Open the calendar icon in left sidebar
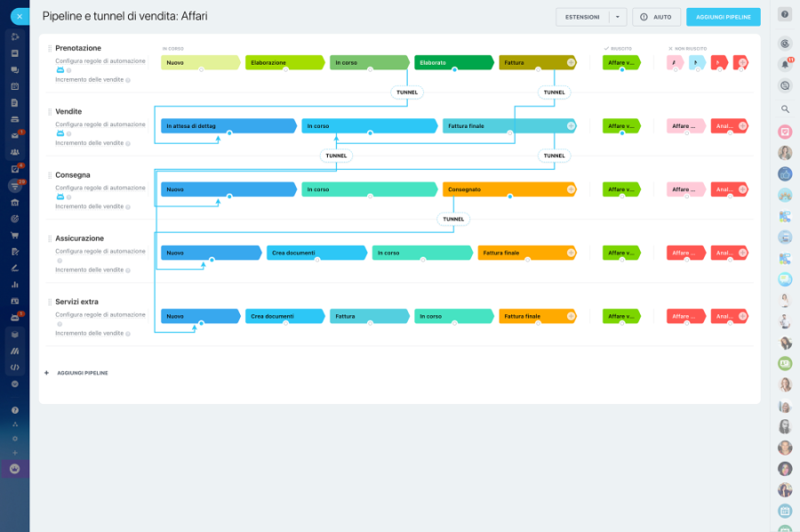800x532 pixels. tap(15, 86)
